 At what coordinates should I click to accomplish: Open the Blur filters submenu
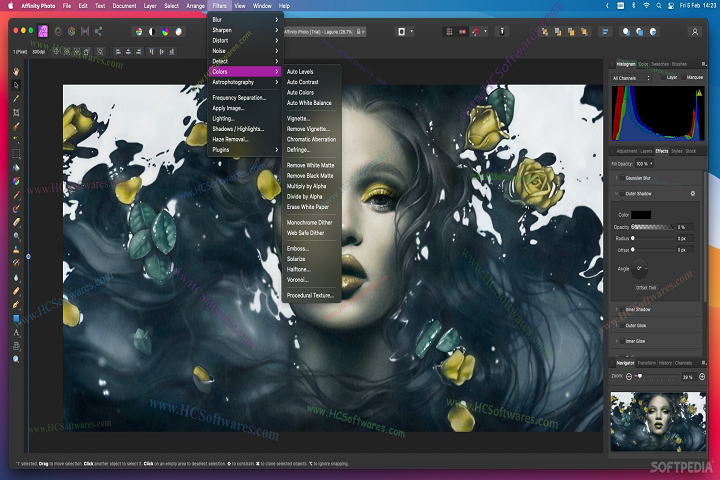[x=245, y=20]
